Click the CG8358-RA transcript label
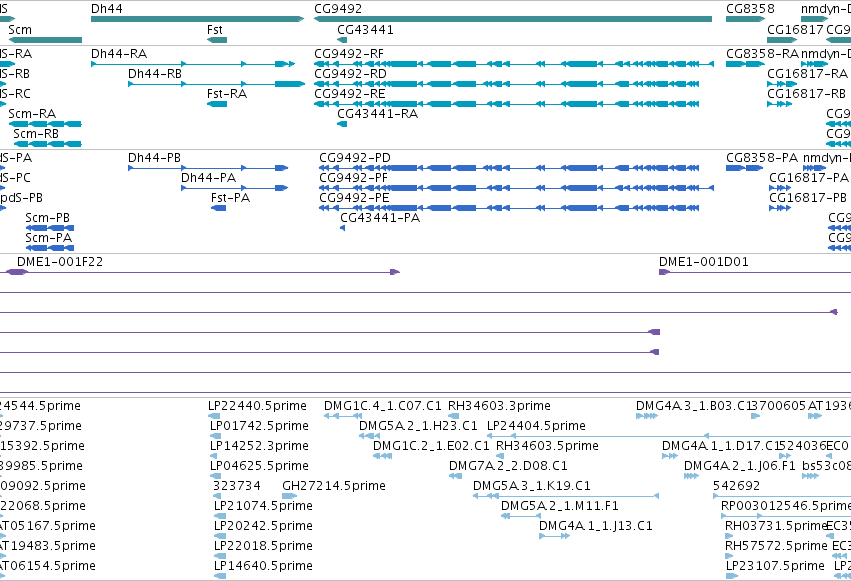851x581 pixels. (763, 54)
